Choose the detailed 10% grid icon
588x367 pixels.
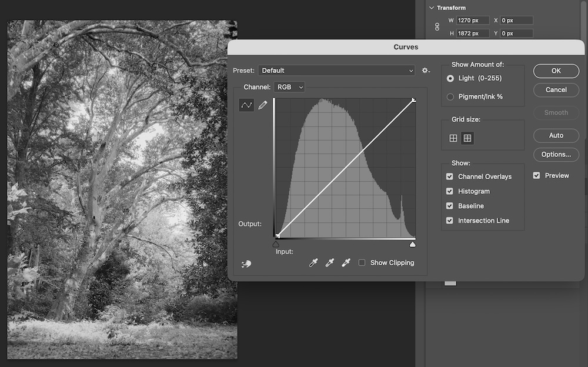[x=467, y=138]
